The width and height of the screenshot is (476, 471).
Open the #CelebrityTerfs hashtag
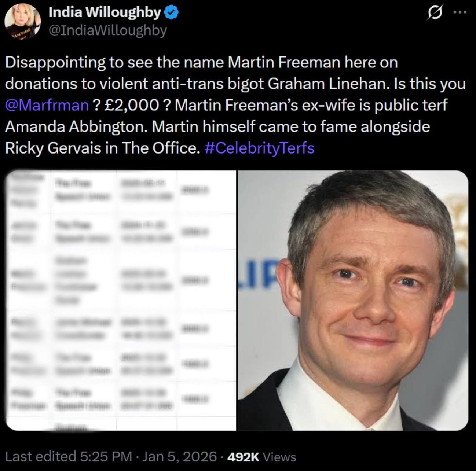pos(259,148)
